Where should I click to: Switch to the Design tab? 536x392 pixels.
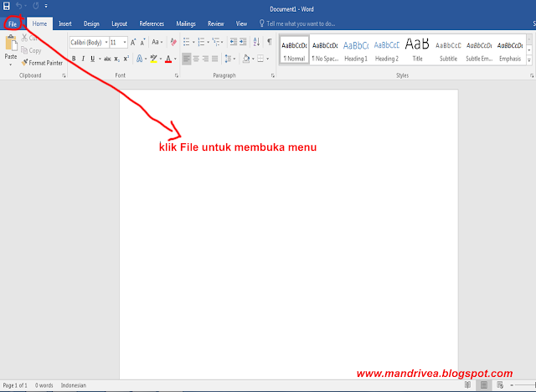click(91, 23)
